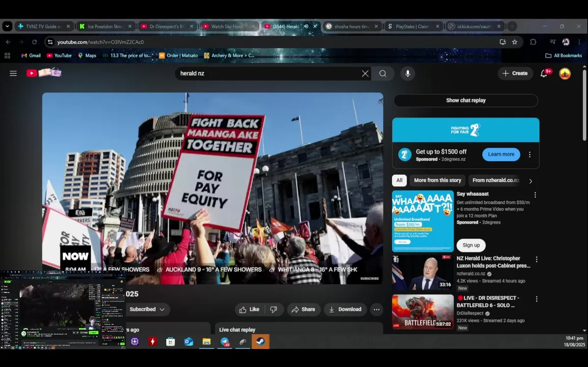Open Dr Disrespect Battlefield 6 thumbnail
This screenshot has height=367, width=588.
pos(422,311)
